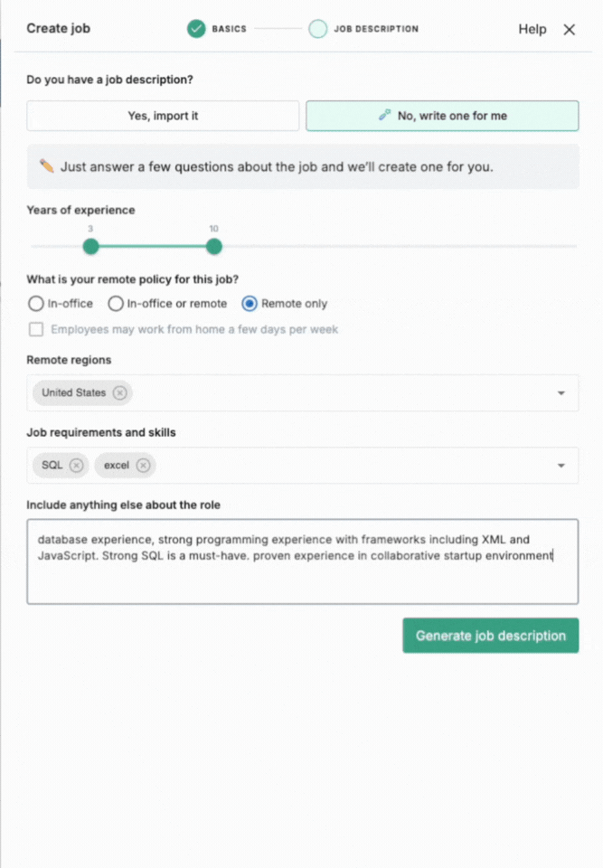Remove the United States region chip
This screenshot has height=868, width=603.
[x=119, y=392]
